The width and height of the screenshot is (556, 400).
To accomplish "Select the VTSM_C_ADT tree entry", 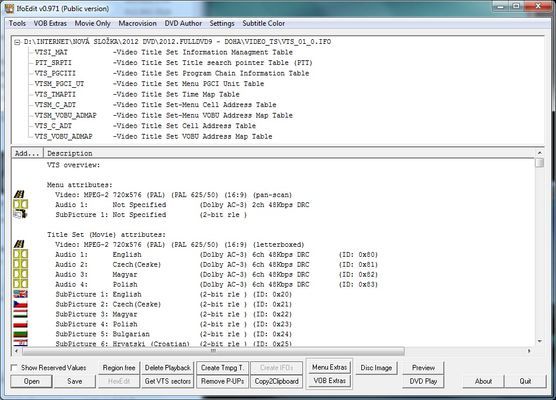I will point(55,105).
